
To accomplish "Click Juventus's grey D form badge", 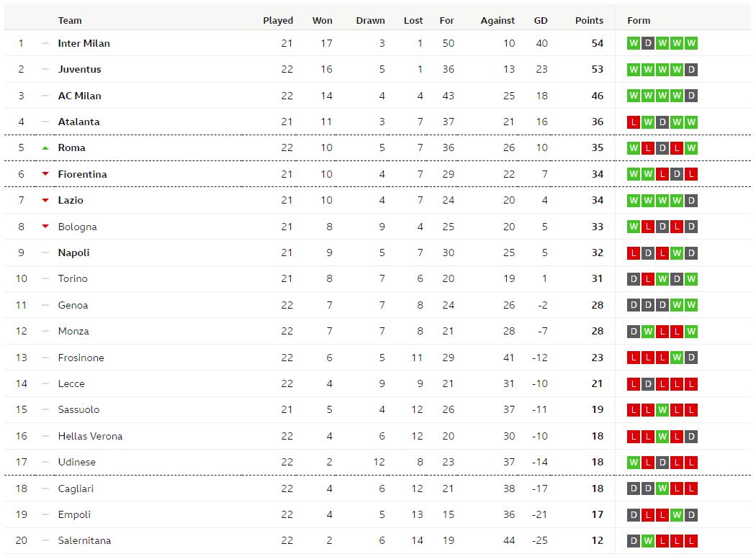I will (691, 69).
